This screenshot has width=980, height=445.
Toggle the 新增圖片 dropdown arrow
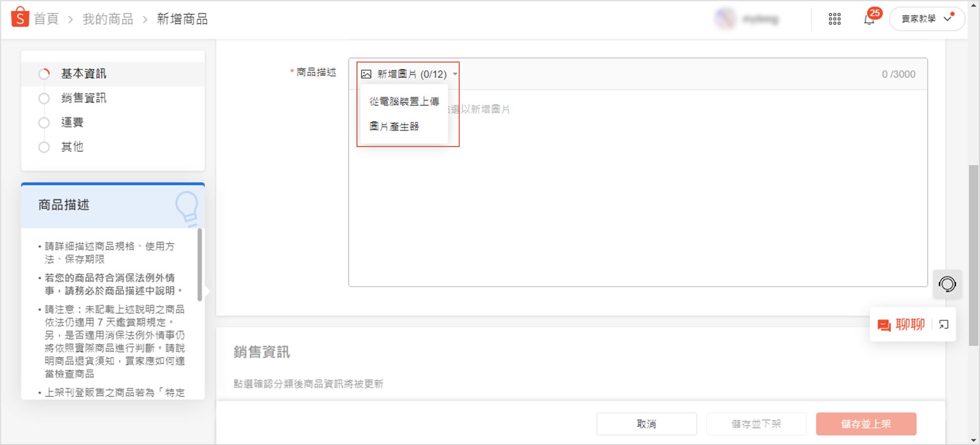(x=455, y=74)
